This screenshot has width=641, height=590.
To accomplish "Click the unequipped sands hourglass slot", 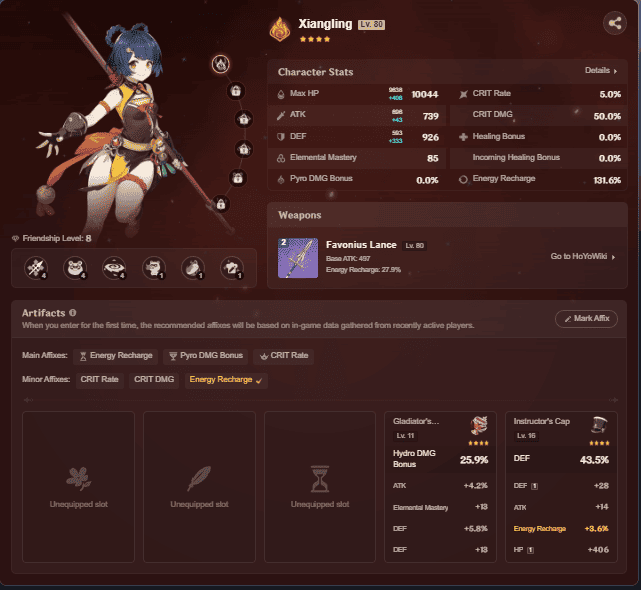I will (x=320, y=487).
